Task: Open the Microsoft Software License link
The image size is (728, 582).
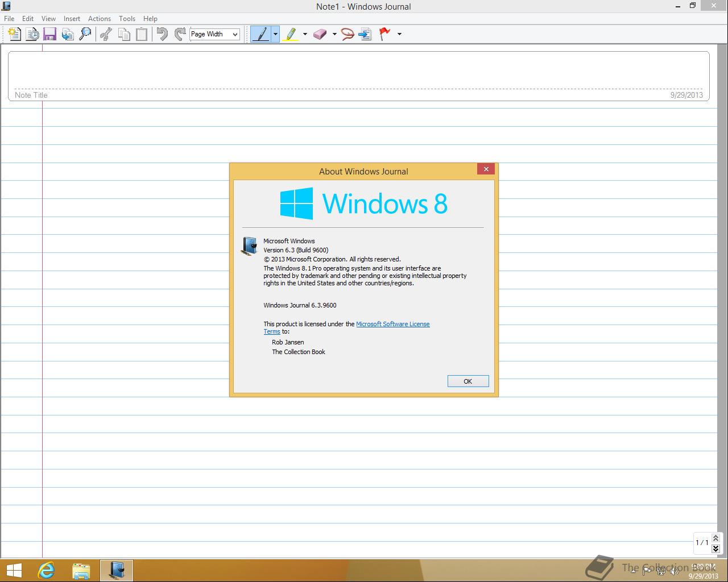Action: (393, 324)
